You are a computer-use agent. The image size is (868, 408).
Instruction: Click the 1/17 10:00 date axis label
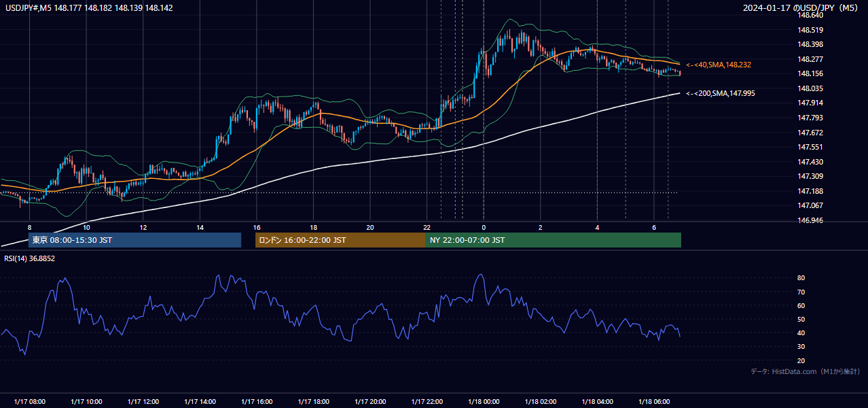click(86, 402)
